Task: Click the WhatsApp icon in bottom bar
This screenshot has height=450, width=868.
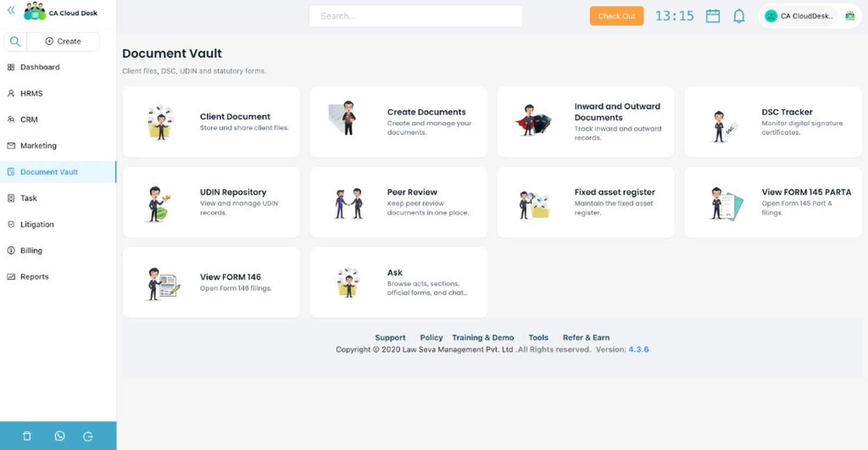Action: [x=60, y=436]
